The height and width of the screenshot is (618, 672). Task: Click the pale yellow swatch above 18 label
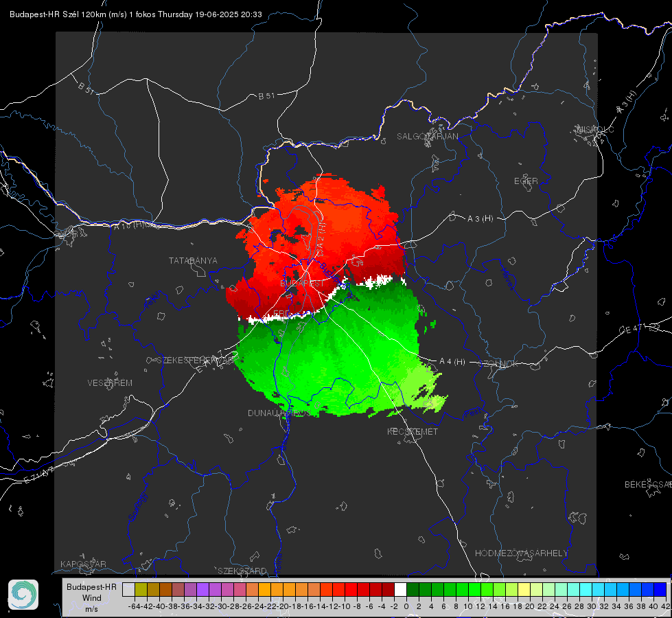pyautogui.click(x=524, y=589)
